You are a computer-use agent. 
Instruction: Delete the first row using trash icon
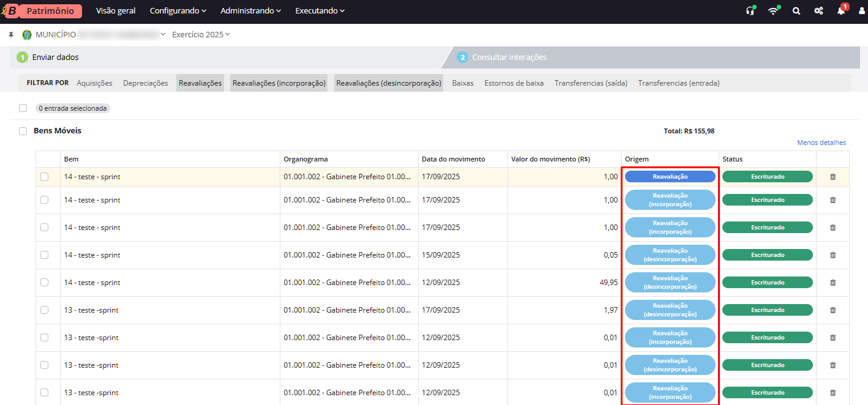click(x=832, y=177)
